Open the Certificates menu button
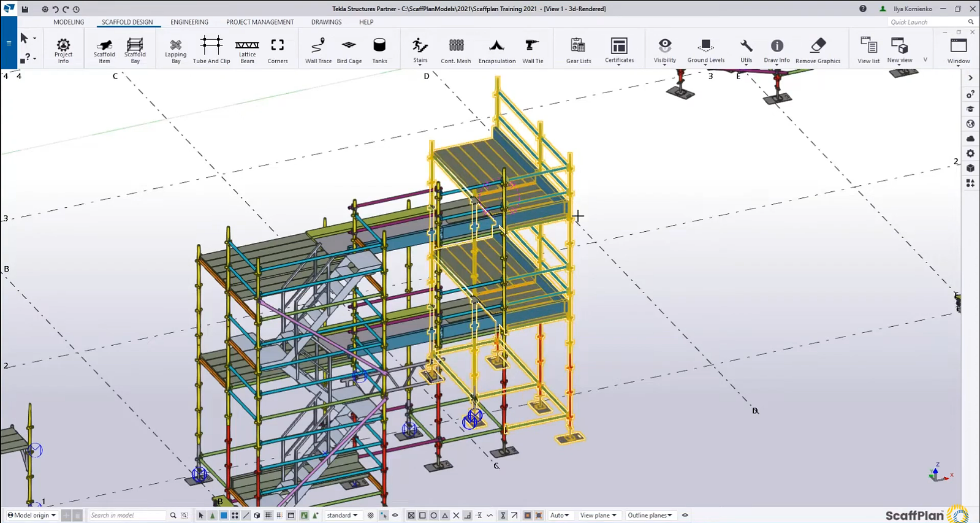 point(619,50)
